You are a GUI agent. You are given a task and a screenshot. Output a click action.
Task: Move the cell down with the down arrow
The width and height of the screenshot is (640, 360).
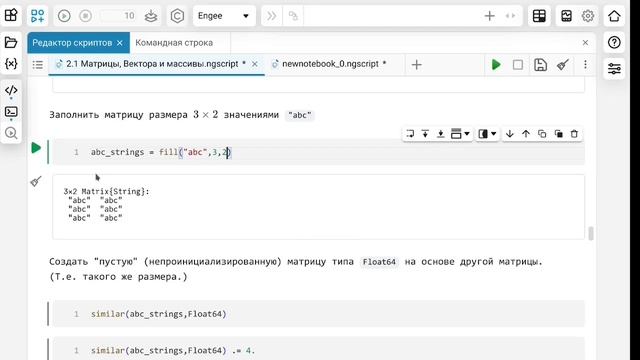click(x=509, y=134)
